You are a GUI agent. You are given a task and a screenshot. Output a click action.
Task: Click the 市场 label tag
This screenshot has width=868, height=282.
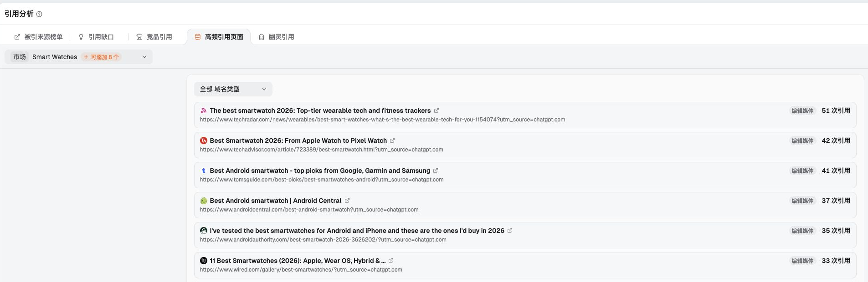point(20,57)
